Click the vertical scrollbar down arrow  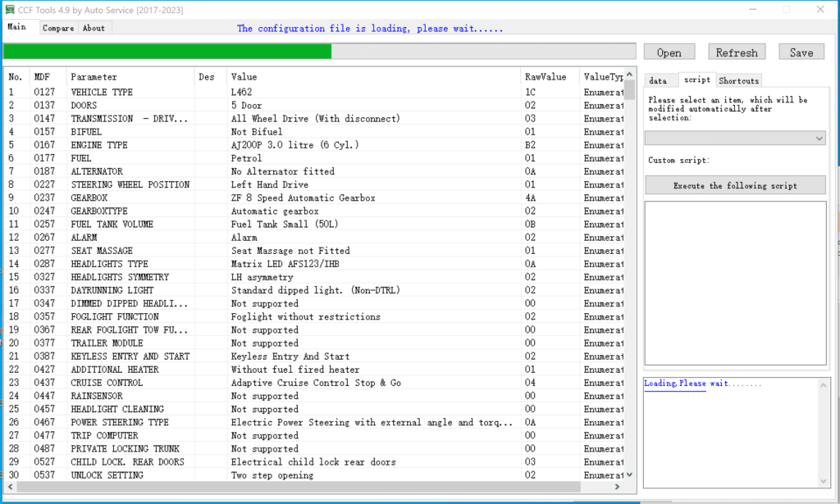click(x=629, y=475)
